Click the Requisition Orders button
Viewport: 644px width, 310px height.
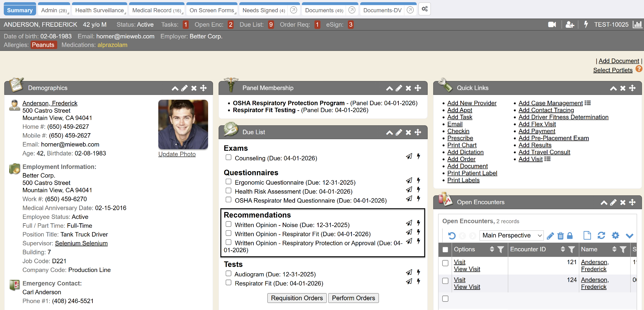[297, 298]
